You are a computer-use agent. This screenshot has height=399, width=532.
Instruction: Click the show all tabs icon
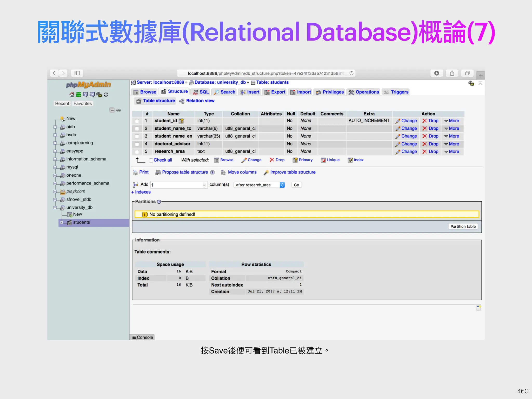pyautogui.click(x=467, y=73)
